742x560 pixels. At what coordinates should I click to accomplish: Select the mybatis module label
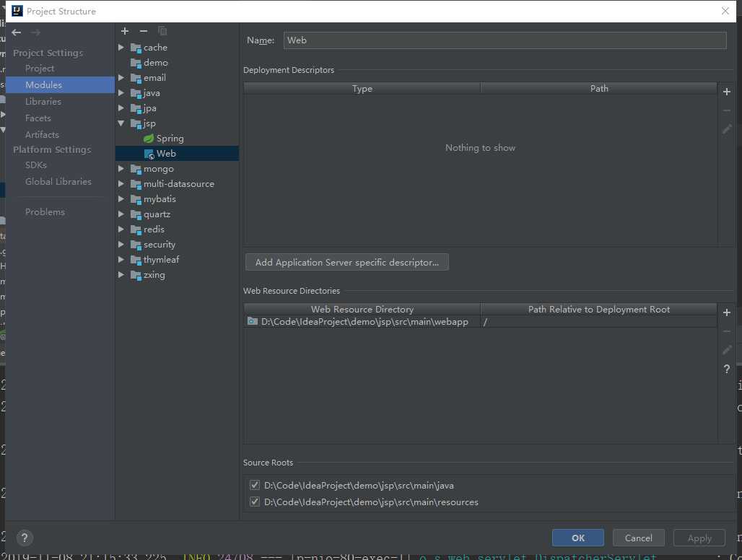click(160, 199)
